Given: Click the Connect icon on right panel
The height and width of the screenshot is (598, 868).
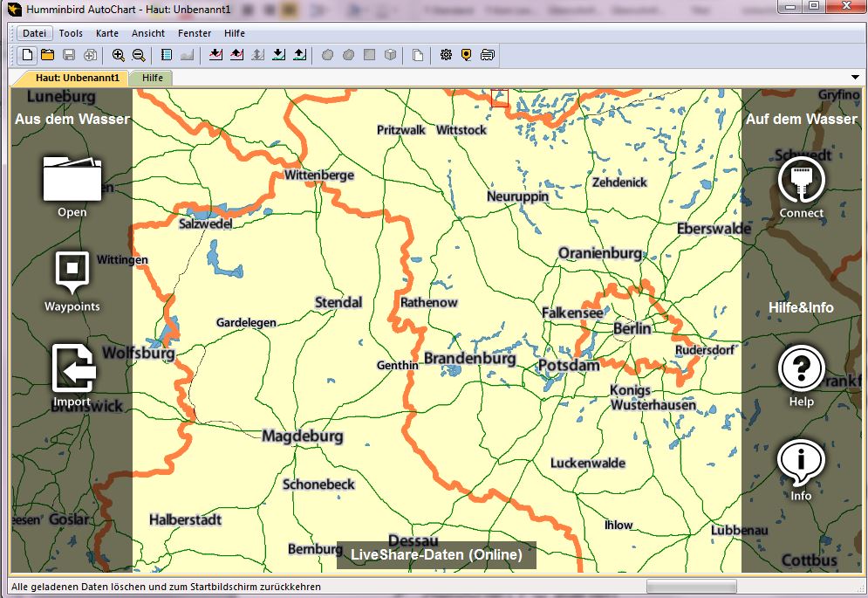Looking at the screenshot, I should pos(801,179).
